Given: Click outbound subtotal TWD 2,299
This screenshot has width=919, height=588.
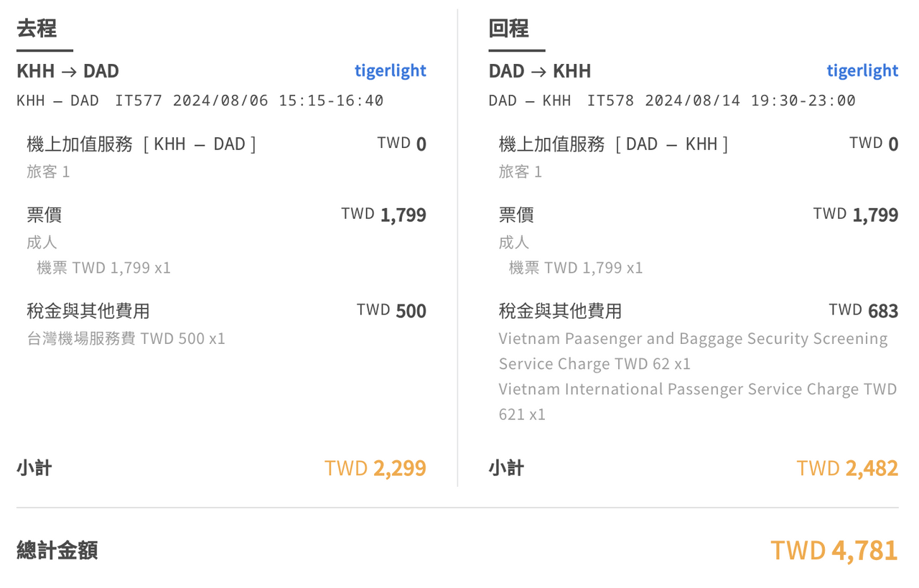Looking at the screenshot, I should pyautogui.click(x=375, y=468).
